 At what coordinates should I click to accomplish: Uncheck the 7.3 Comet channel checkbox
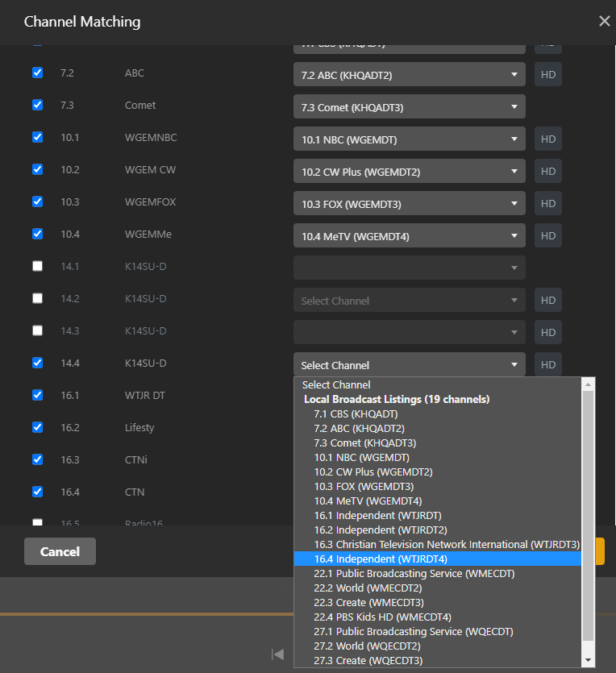click(x=38, y=105)
